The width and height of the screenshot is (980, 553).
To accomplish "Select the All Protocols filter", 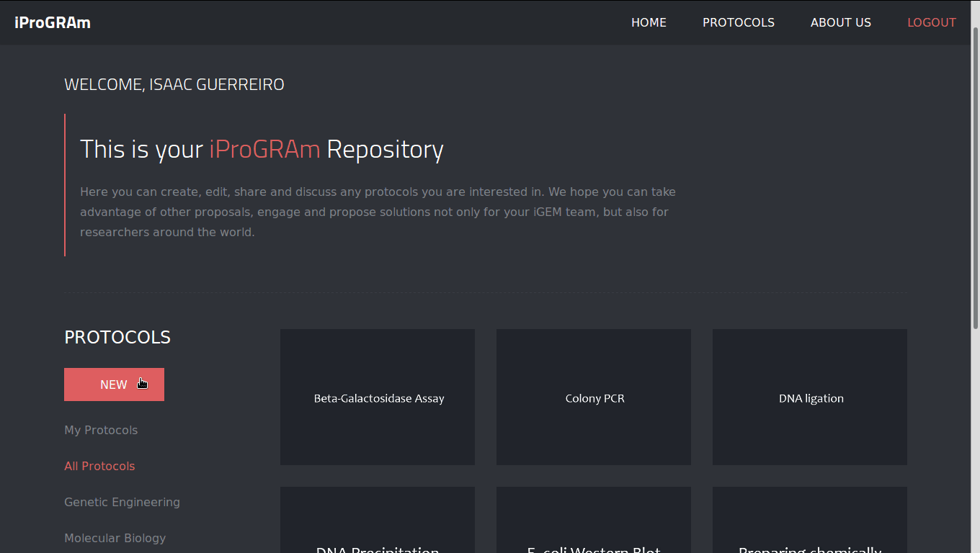I will 99,466.
